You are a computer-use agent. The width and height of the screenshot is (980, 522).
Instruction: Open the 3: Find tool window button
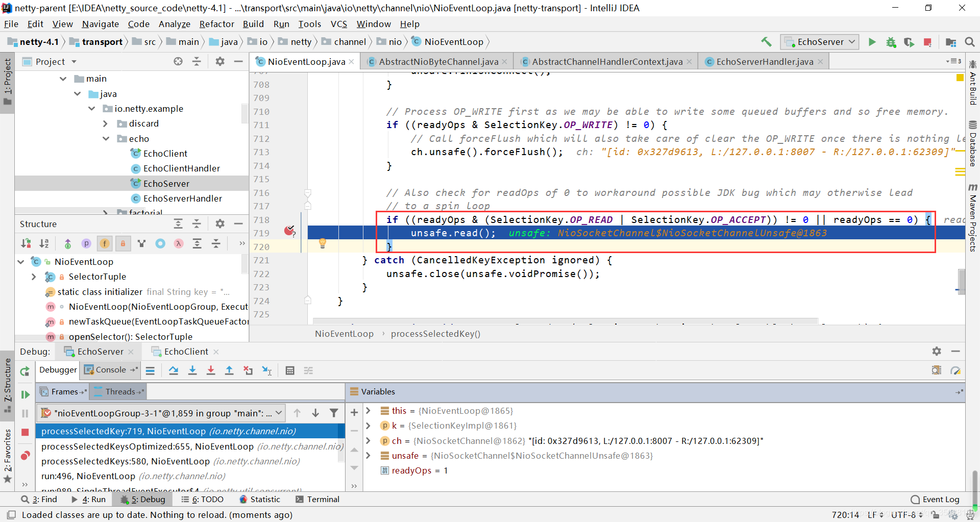tap(39, 500)
